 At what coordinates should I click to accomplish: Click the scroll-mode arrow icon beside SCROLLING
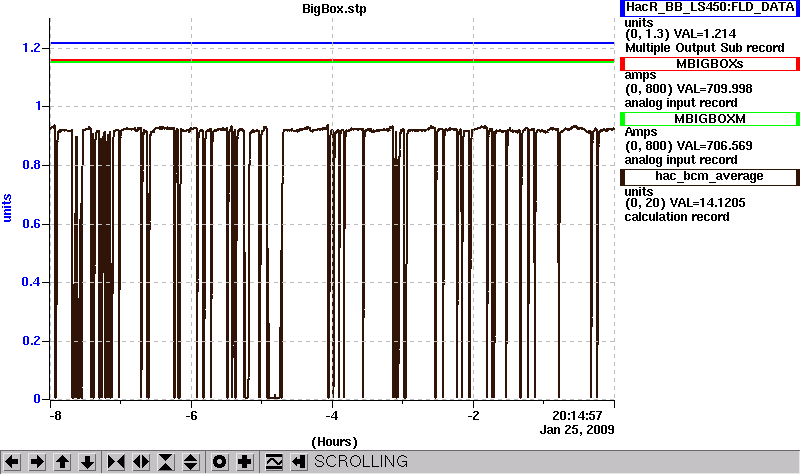(299, 462)
